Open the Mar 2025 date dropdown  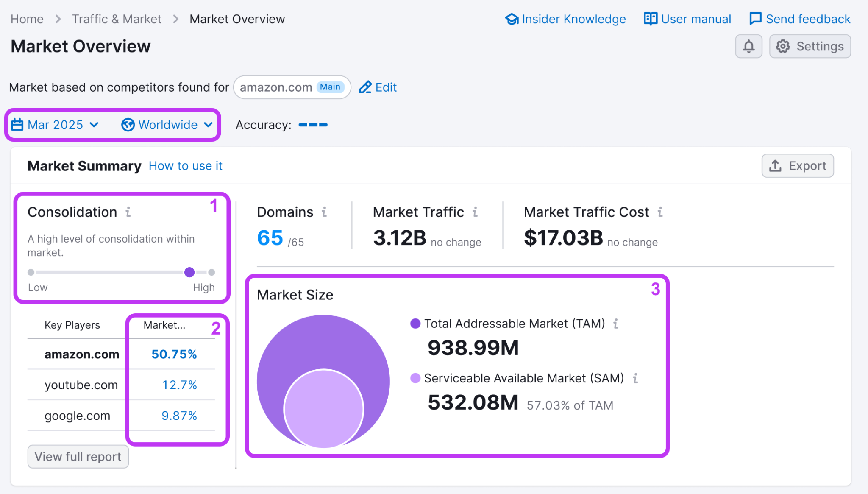56,125
